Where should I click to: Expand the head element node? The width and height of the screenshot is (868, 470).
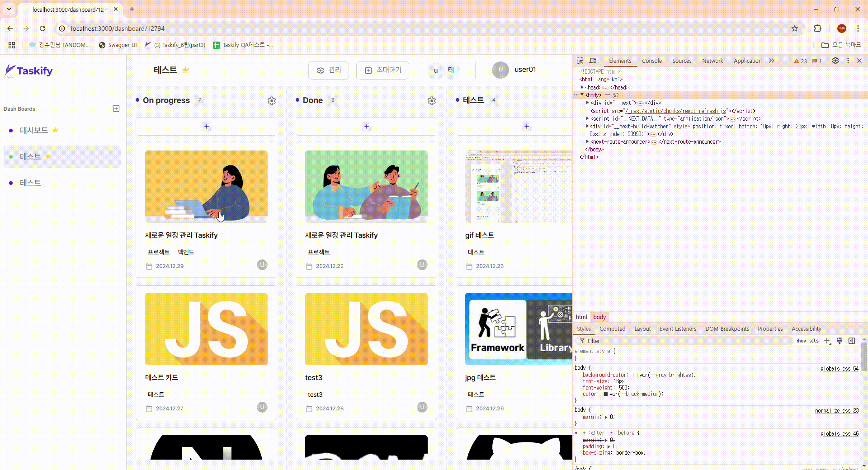582,87
